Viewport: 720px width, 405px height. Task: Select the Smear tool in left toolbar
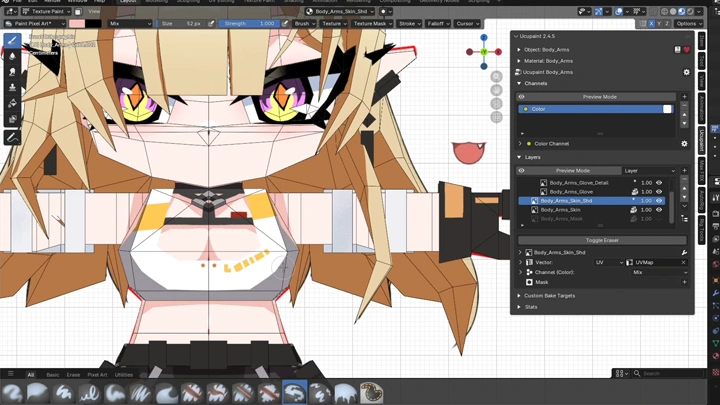click(12, 72)
